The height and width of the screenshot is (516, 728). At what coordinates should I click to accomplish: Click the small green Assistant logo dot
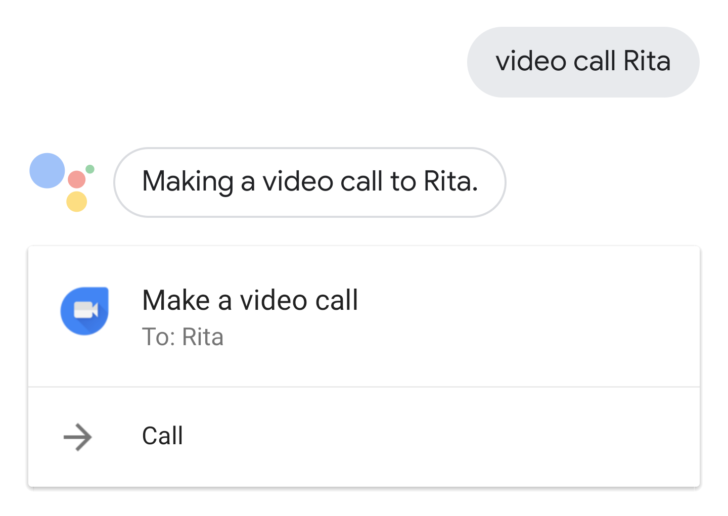coord(90,169)
